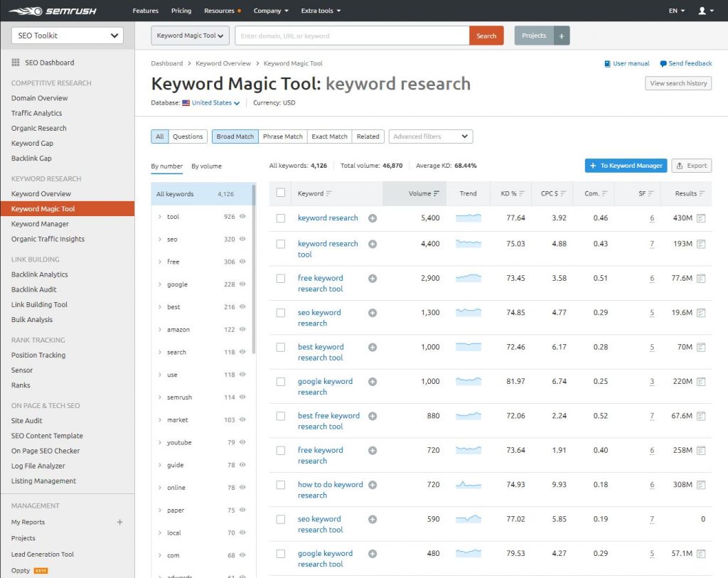Open the SEO Toolkit dropdown
The width and height of the screenshot is (728, 578).
point(68,36)
